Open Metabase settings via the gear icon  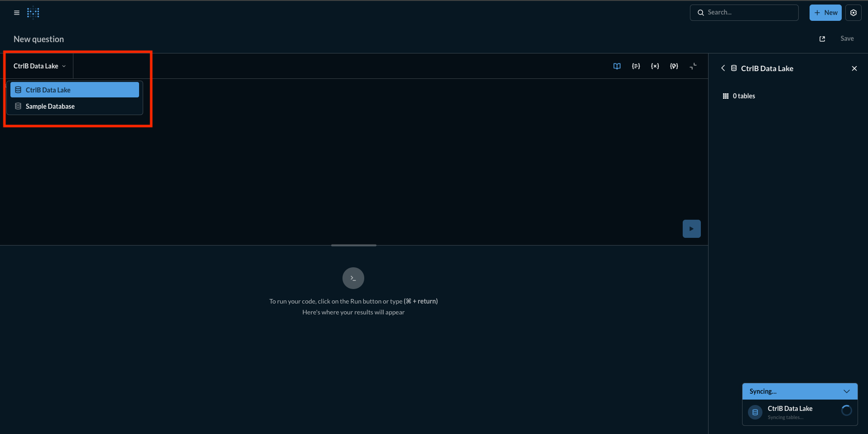854,12
